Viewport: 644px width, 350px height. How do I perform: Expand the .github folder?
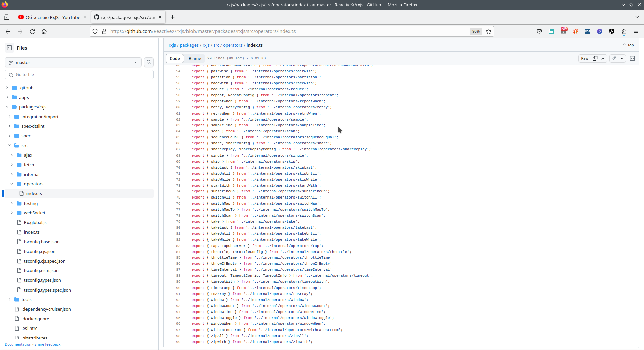(x=7, y=88)
